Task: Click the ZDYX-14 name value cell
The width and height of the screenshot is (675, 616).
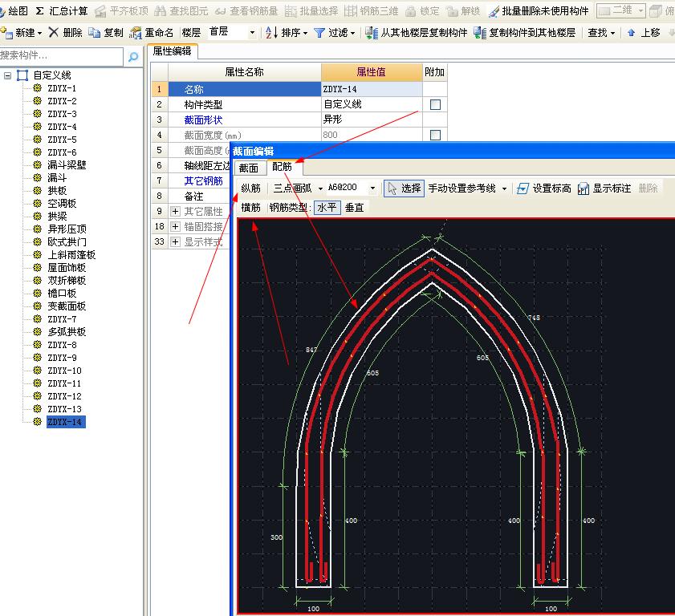Action: point(372,89)
